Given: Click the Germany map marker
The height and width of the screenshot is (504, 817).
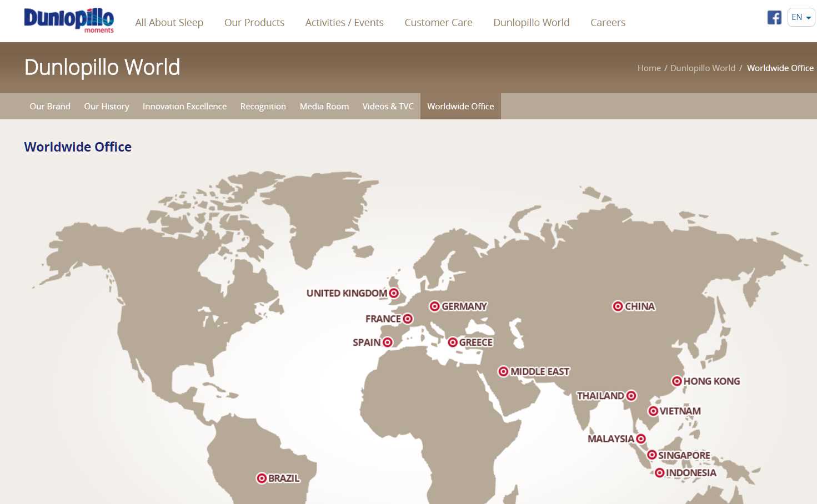Looking at the screenshot, I should (435, 306).
